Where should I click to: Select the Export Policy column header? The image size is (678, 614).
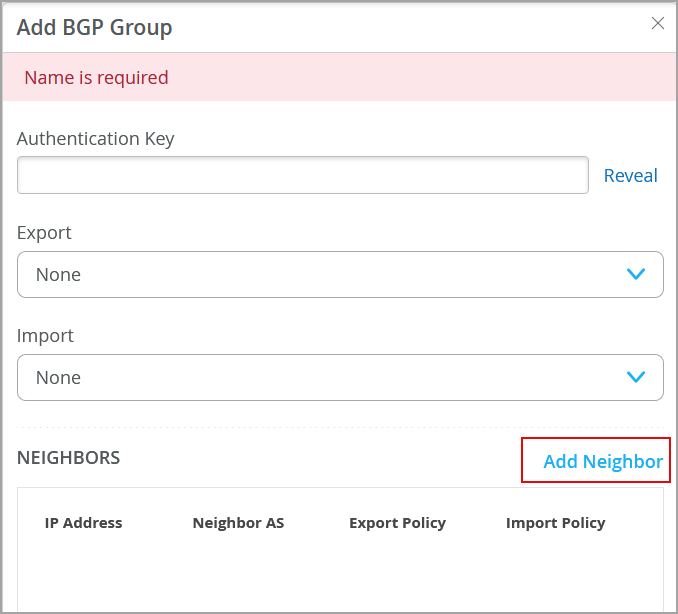397,523
